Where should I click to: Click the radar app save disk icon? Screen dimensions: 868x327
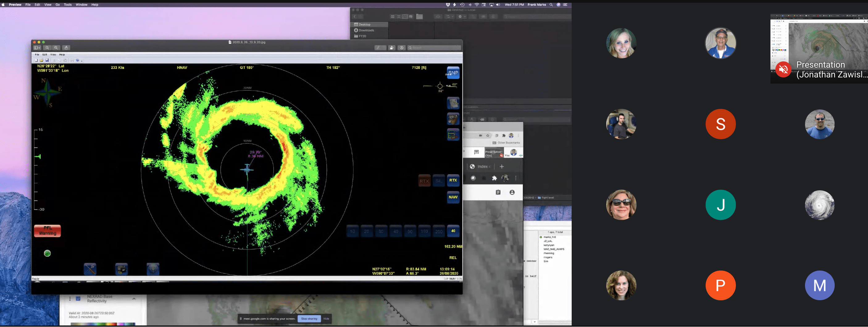click(x=47, y=60)
